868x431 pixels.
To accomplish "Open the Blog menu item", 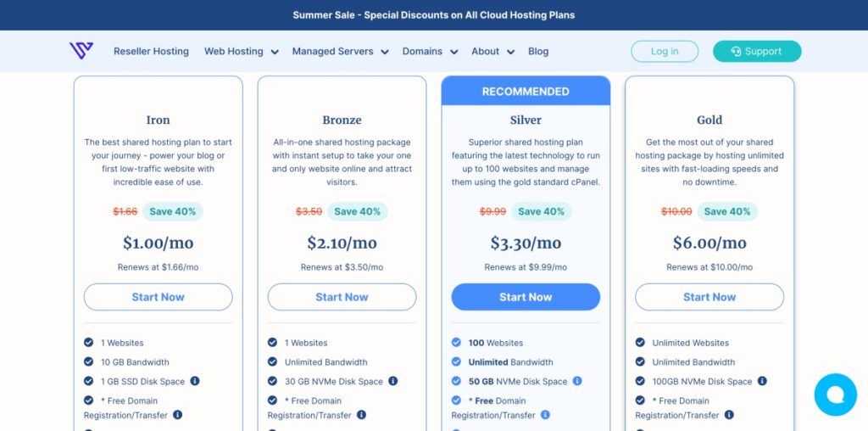I will click(x=538, y=52).
